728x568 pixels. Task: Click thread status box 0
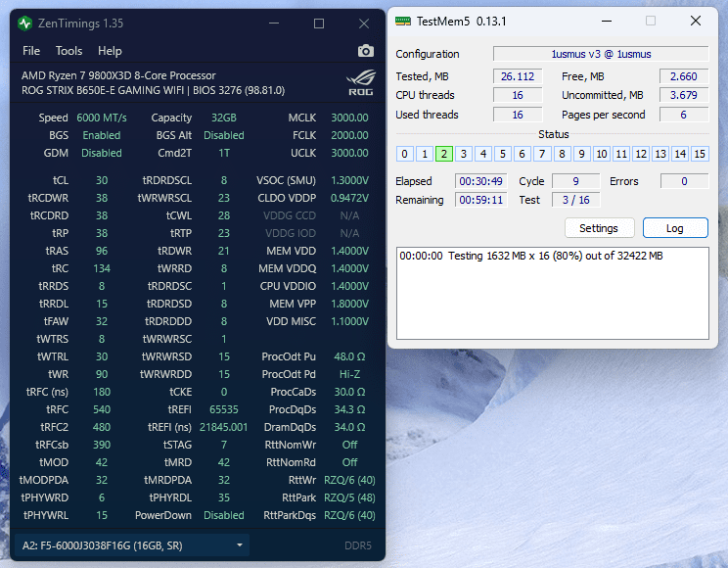[405, 154]
